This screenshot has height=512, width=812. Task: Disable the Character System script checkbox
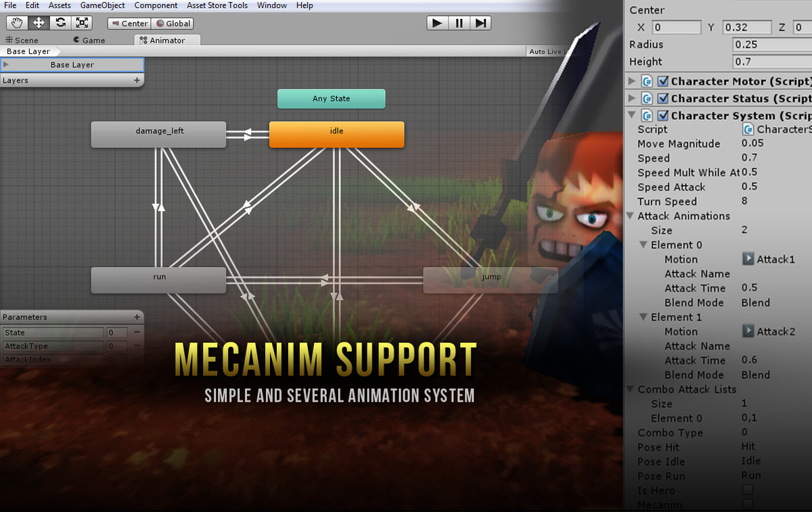[x=662, y=115]
